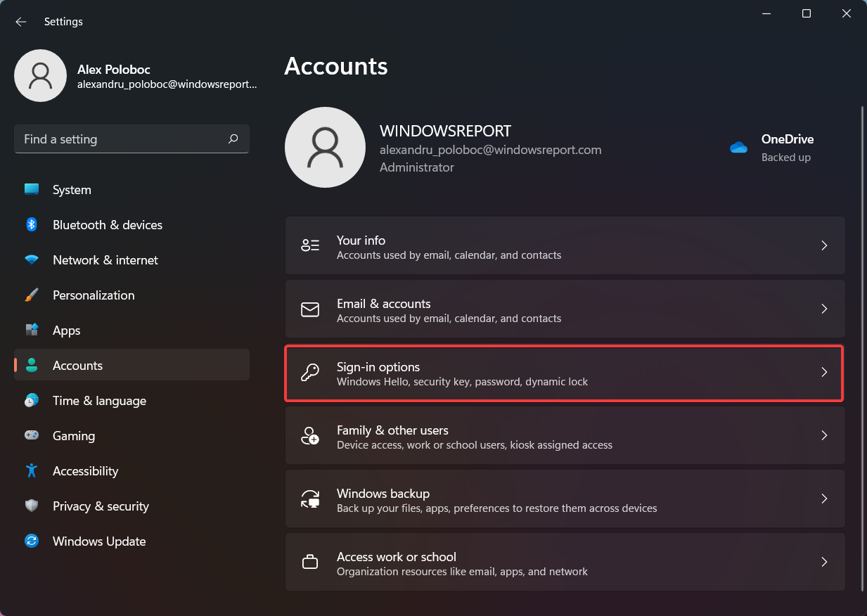Image resolution: width=867 pixels, height=616 pixels.
Task: Click the Your info person icon
Action: [x=310, y=245]
